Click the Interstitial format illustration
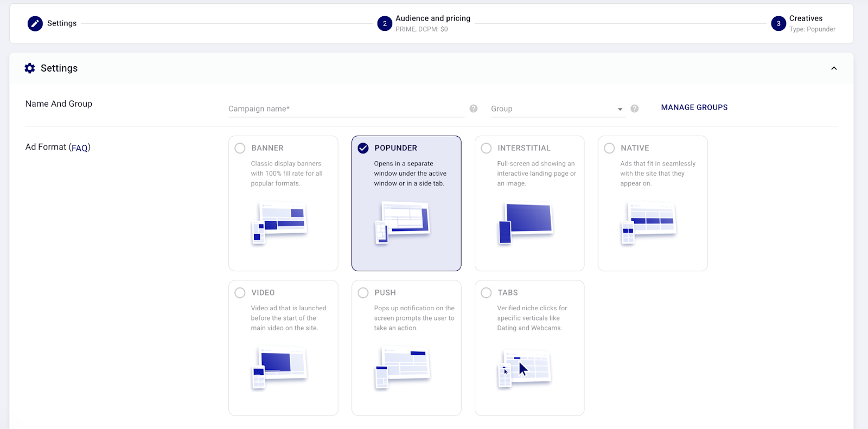The width and height of the screenshot is (868, 429). pos(525,222)
